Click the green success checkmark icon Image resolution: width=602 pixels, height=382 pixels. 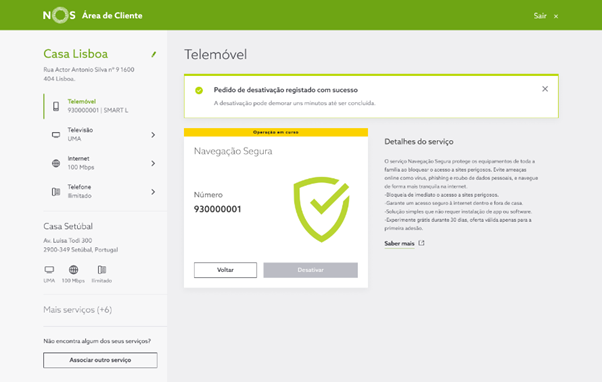[199, 90]
